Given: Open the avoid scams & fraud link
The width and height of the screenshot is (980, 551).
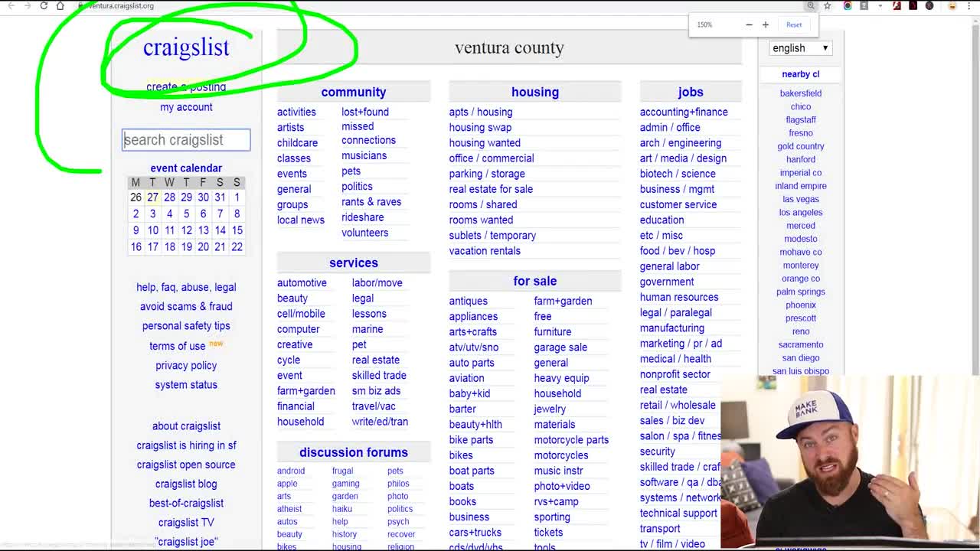Looking at the screenshot, I should pyautogui.click(x=186, y=307).
